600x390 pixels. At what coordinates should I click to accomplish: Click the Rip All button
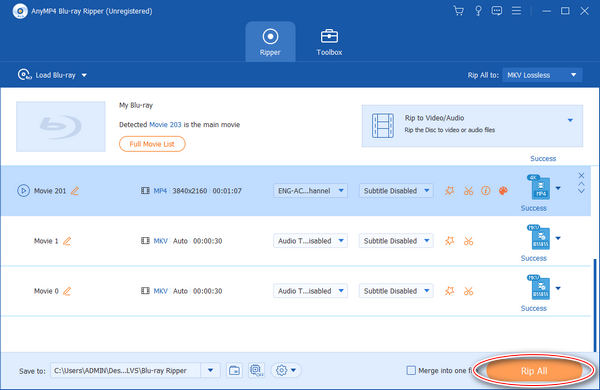coord(534,371)
